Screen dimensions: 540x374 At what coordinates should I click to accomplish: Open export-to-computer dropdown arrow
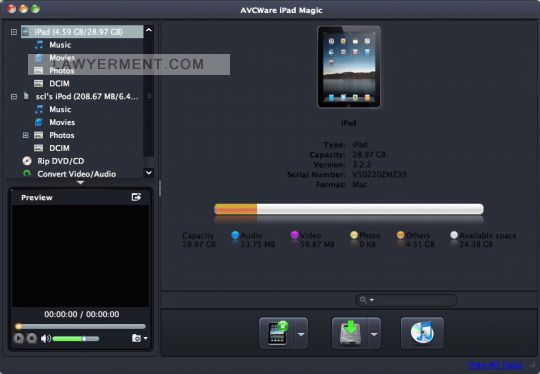point(374,334)
